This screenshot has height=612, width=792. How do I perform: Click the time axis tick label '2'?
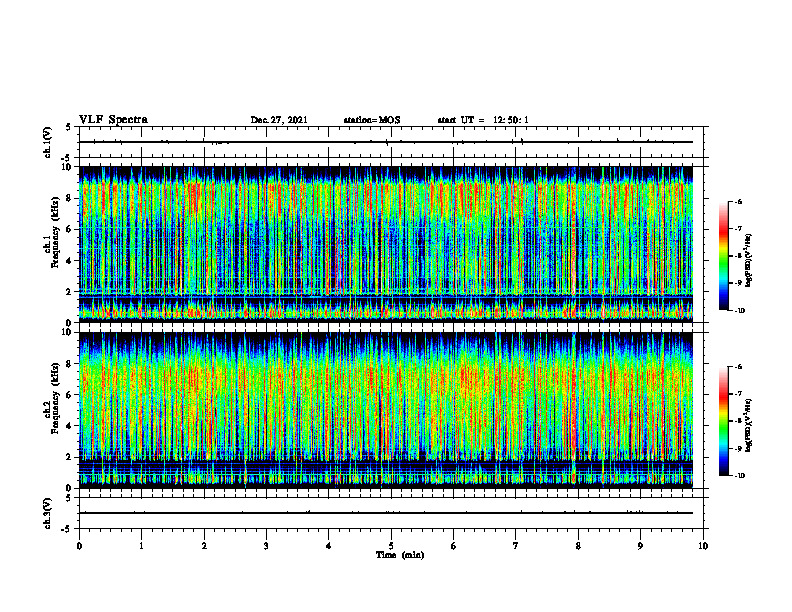pos(204,546)
